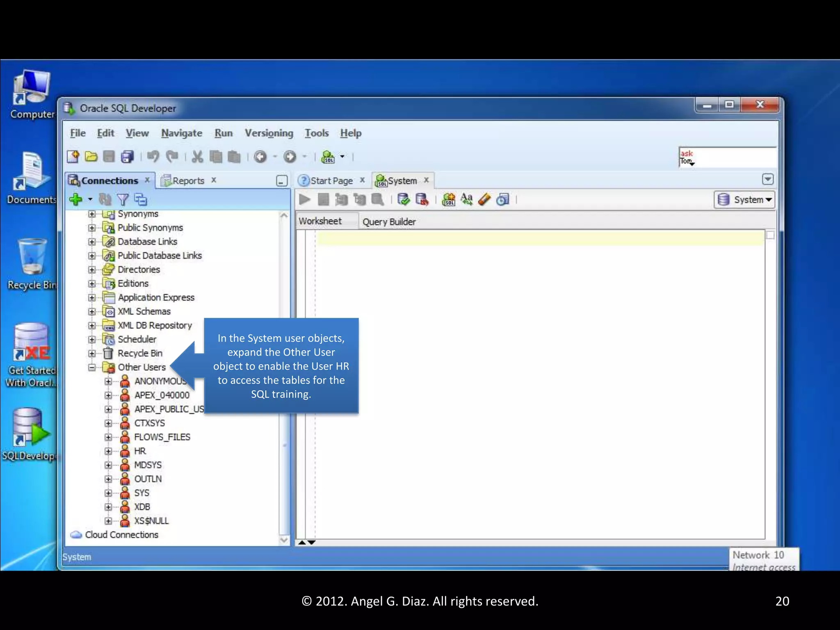Image resolution: width=840 pixels, height=630 pixels.
Task: Minimize the Connections panel
Action: (282, 180)
